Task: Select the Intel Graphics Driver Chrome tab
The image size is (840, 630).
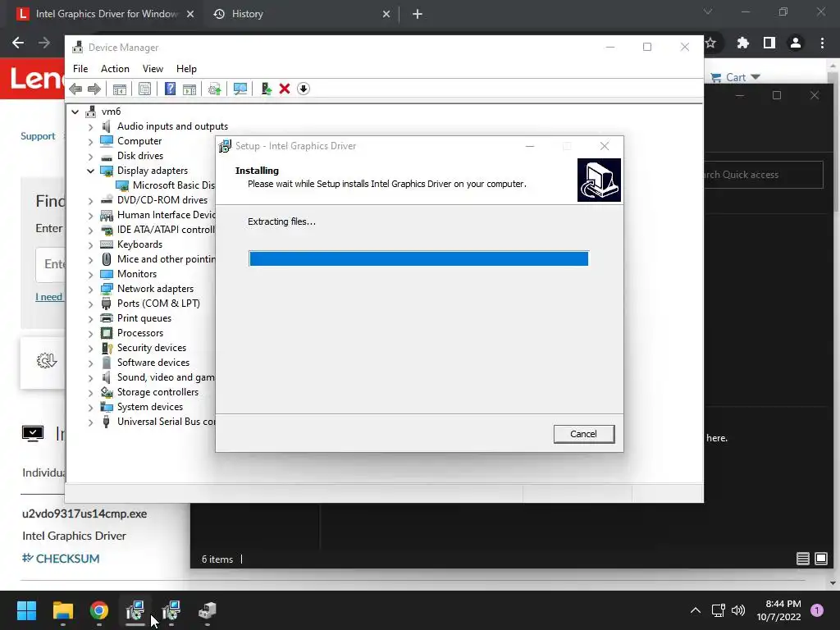Action: (105, 14)
